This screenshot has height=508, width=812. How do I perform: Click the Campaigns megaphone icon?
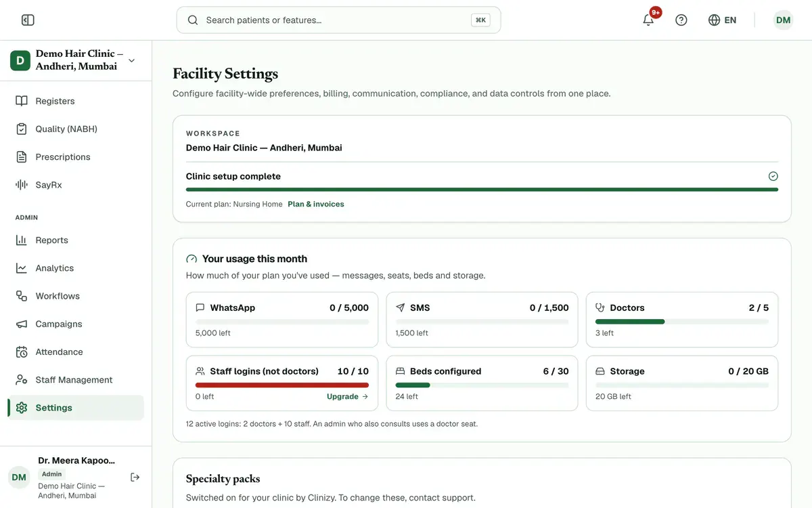point(22,324)
